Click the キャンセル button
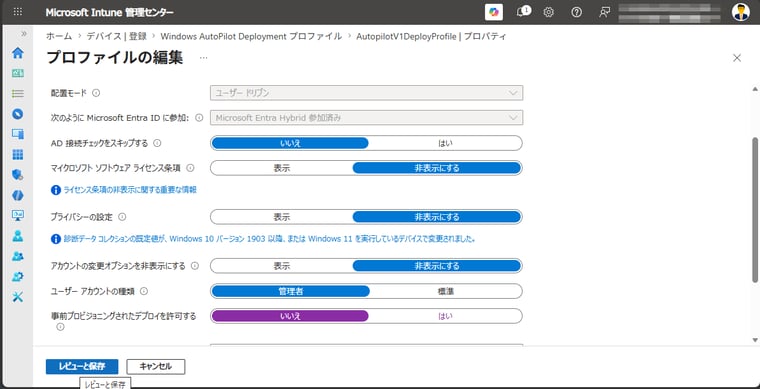The image size is (760, 389). [156, 367]
